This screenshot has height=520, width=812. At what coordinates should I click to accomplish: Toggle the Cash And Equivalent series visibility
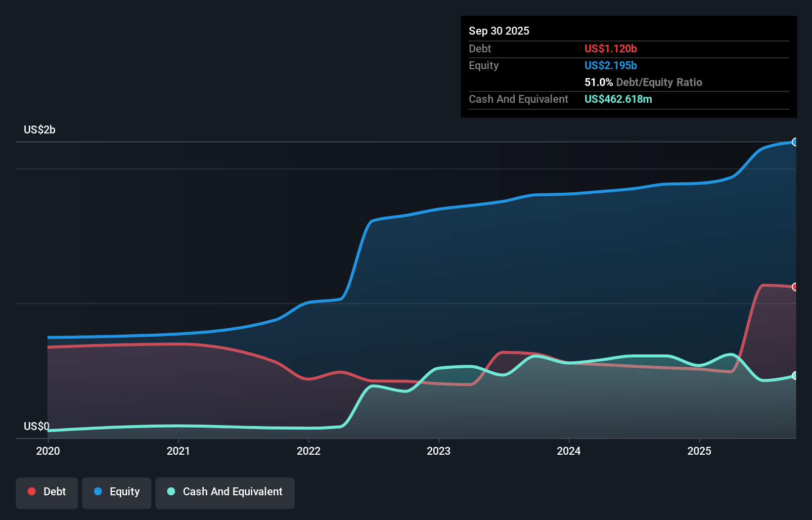tap(225, 492)
